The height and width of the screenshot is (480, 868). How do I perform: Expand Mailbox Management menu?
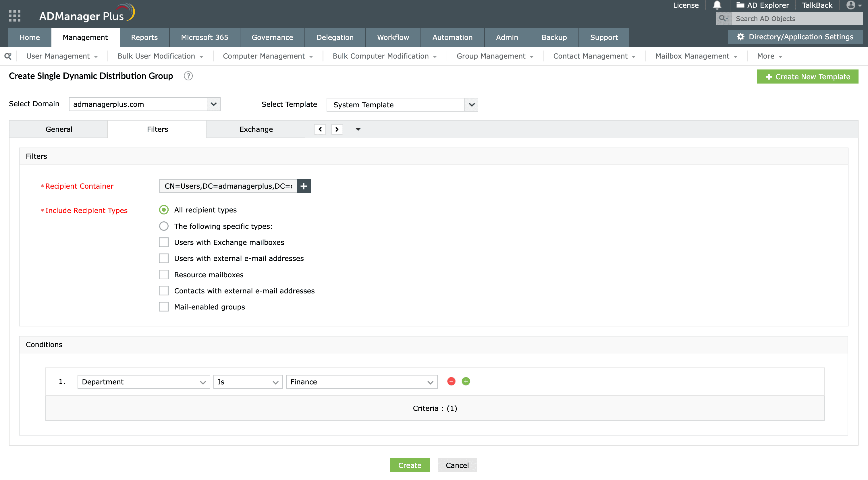[x=697, y=56]
